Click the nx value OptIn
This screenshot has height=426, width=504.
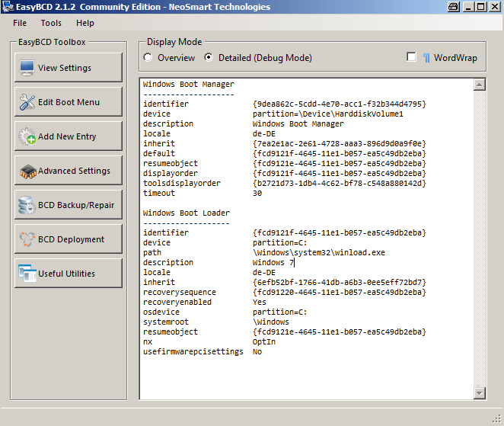(x=264, y=341)
